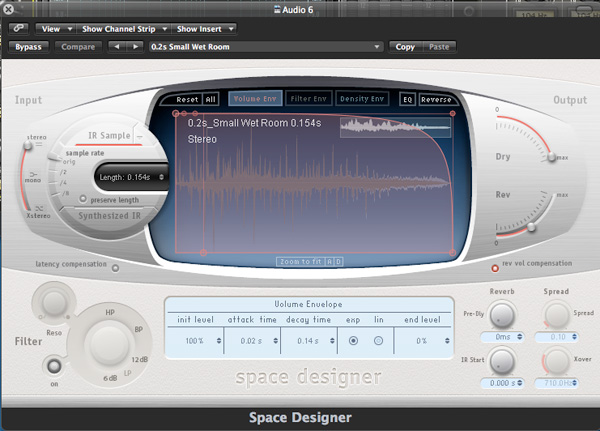The height and width of the screenshot is (431, 600).
Task: Select 6dB LP filter mode
Action: click(110, 378)
